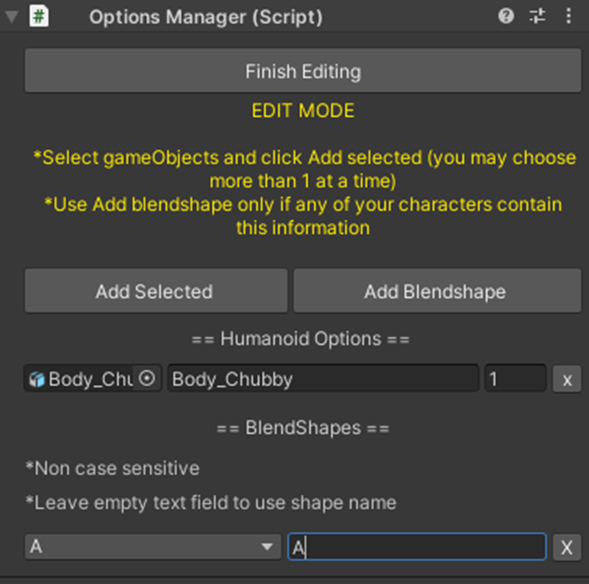
Task: Open the component help reference icon
Action: [x=506, y=16]
